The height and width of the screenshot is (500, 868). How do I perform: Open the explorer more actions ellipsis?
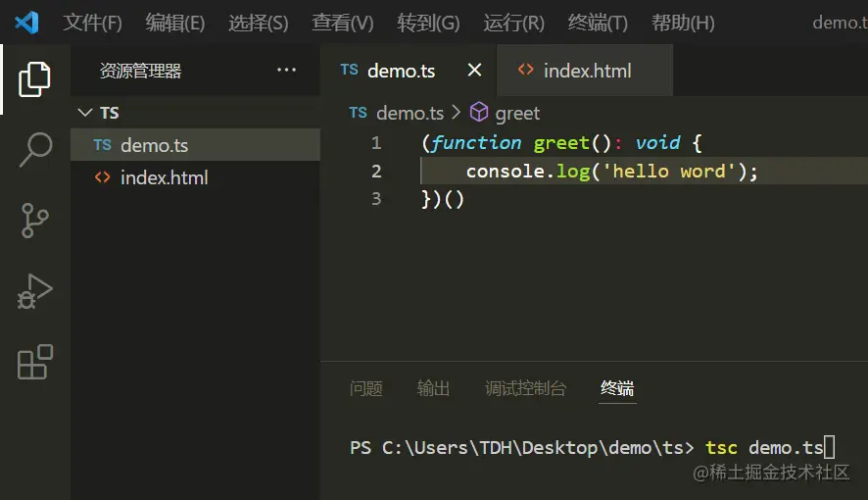click(286, 70)
